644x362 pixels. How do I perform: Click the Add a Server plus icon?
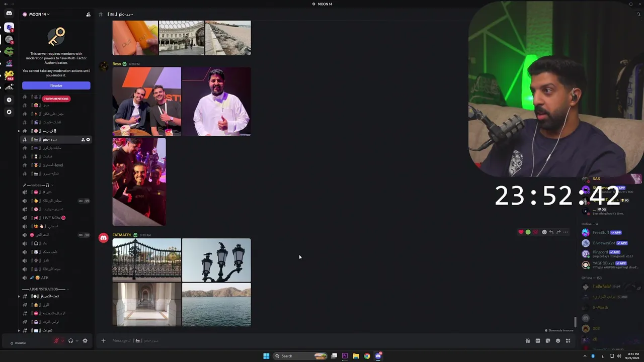click(x=9, y=100)
